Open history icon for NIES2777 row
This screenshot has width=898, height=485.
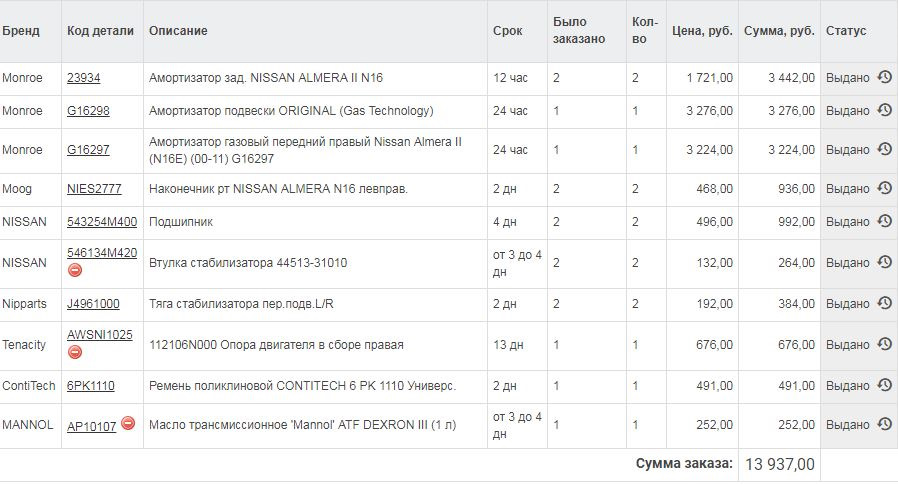click(x=885, y=188)
